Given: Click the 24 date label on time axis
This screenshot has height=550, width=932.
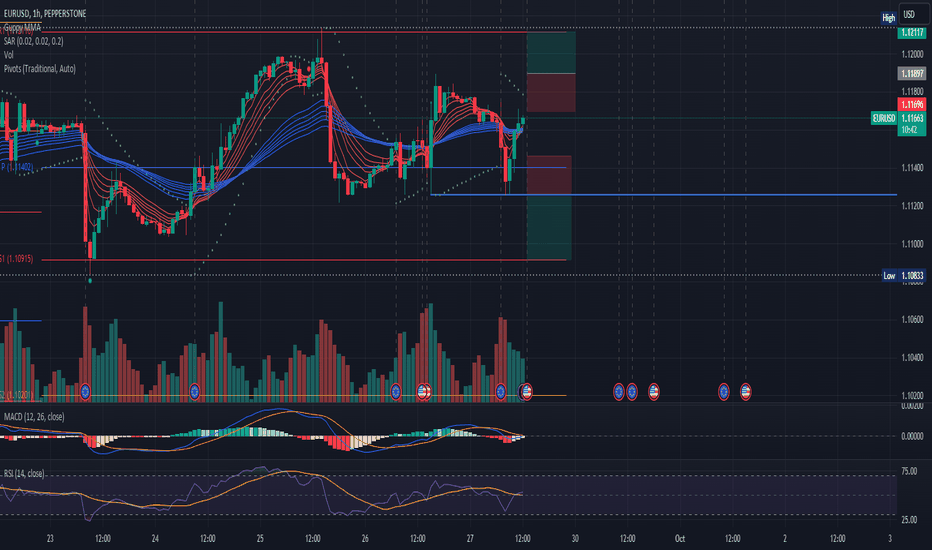Looking at the screenshot, I should tap(155, 539).
